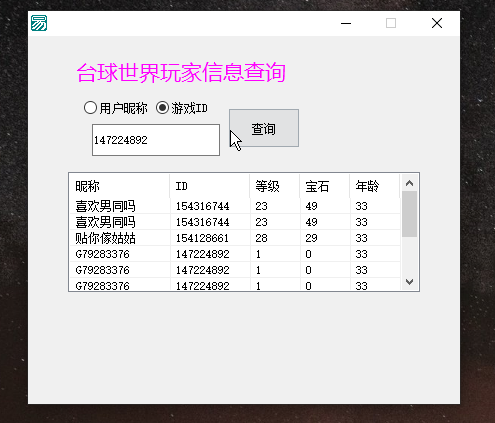Screen dimensions: 495x423
Task: Close the query window
Action: 437,23
